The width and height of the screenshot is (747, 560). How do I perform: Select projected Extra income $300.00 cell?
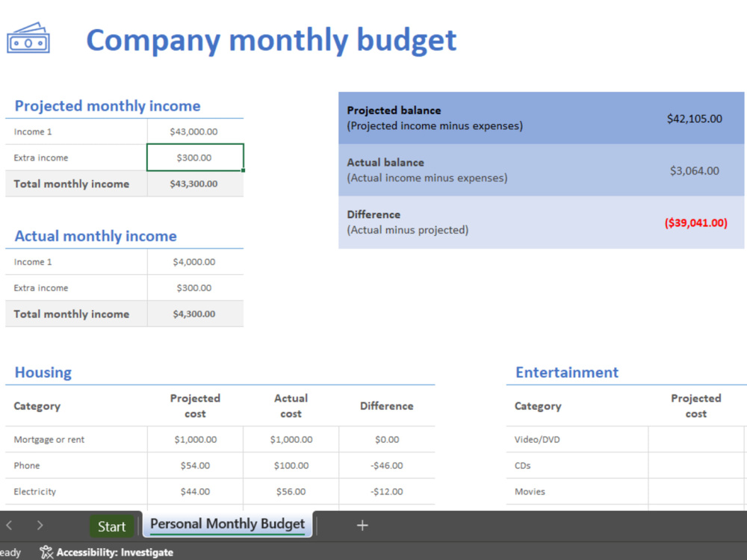pyautogui.click(x=195, y=157)
